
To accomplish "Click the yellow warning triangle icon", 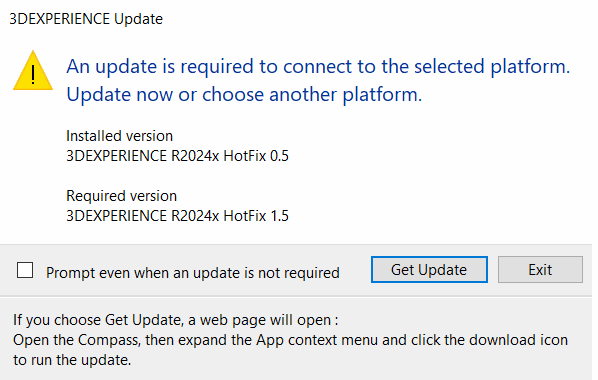I will click(33, 71).
